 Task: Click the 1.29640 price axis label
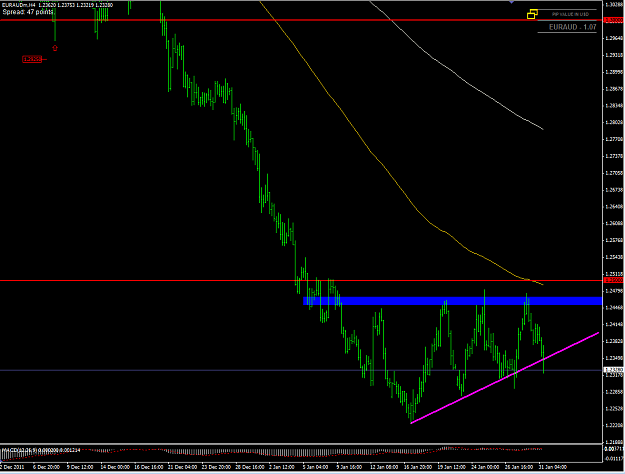point(614,38)
